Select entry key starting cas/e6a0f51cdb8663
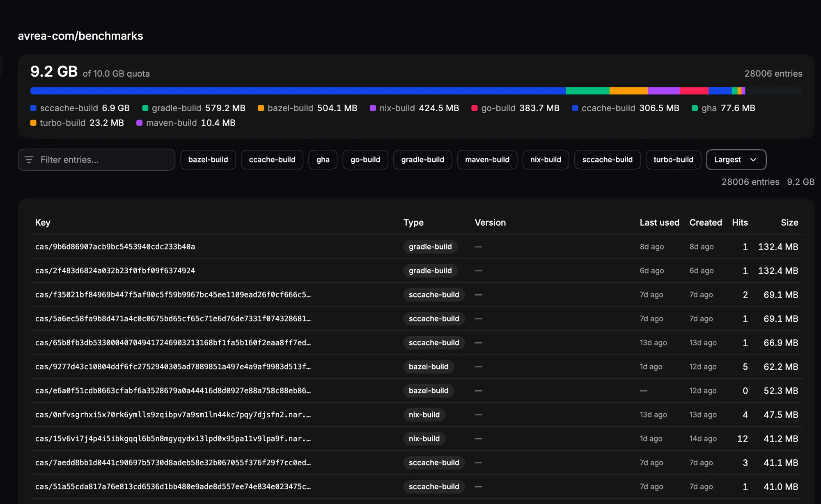The height and width of the screenshot is (504, 821). [173, 391]
